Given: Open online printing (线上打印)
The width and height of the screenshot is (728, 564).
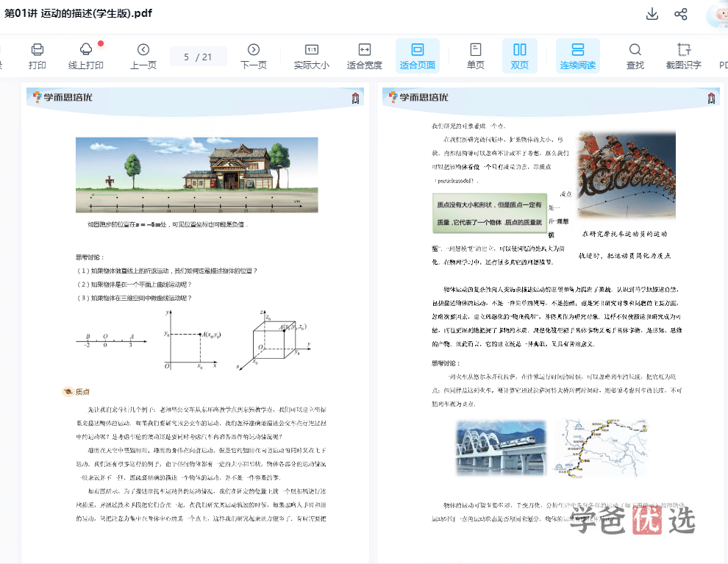Looking at the screenshot, I should (x=86, y=56).
